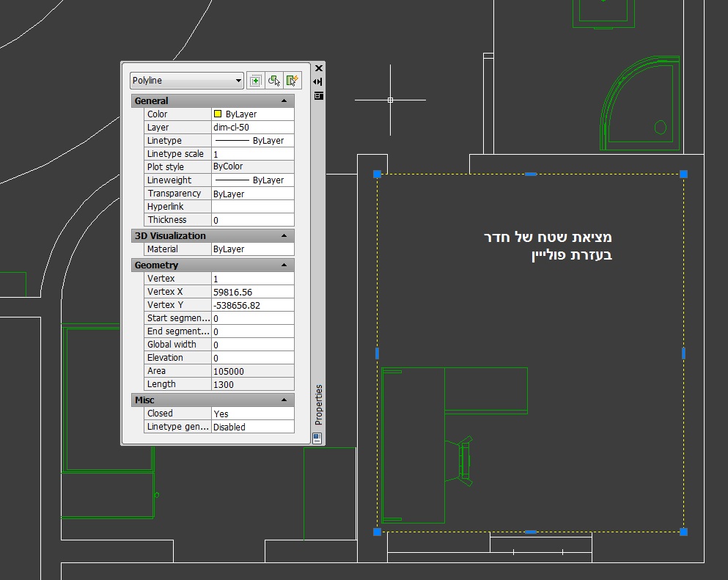The width and height of the screenshot is (728, 580).
Task: Click the Vertex X value field
Action: [252, 292]
